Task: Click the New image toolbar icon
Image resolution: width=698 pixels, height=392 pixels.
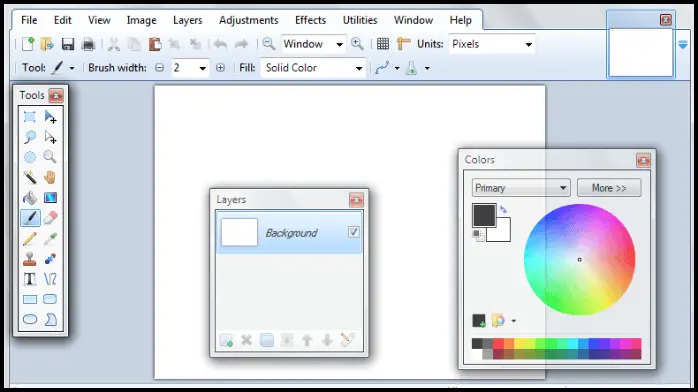Action: tap(28, 44)
